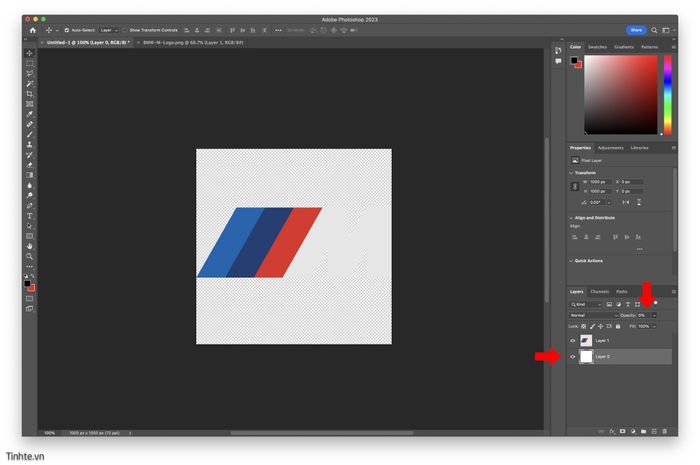This screenshot has width=700, height=465.
Task: Add layer style fx icon
Action: coord(612,432)
